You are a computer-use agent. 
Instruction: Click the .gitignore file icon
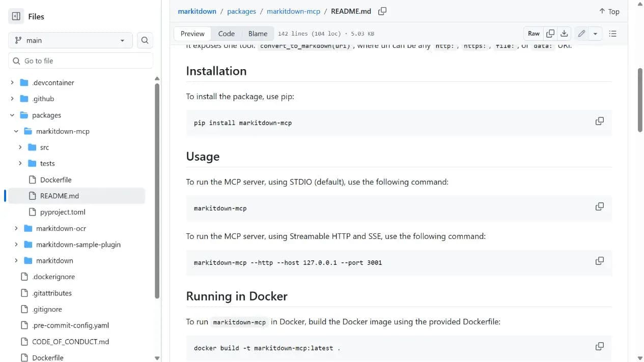24,309
